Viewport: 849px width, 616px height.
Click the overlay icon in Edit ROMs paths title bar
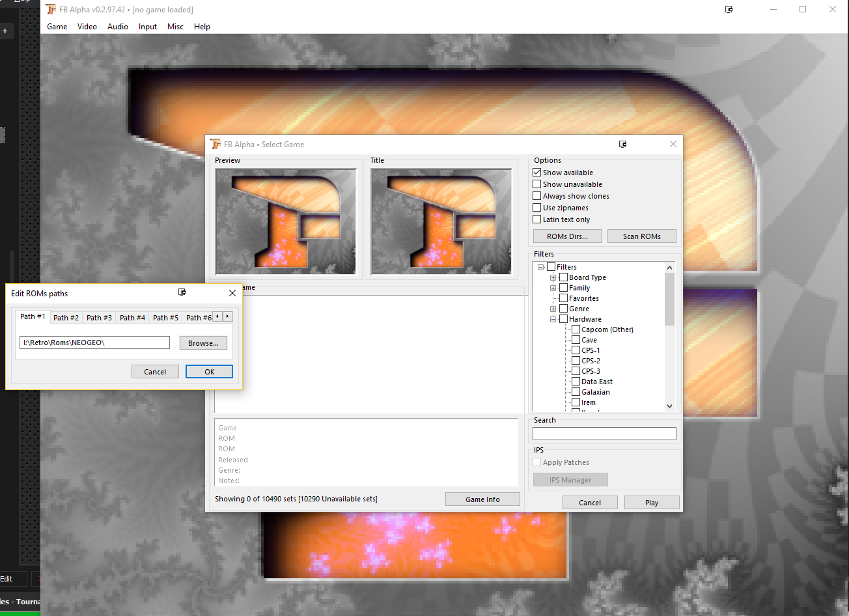pos(182,293)
